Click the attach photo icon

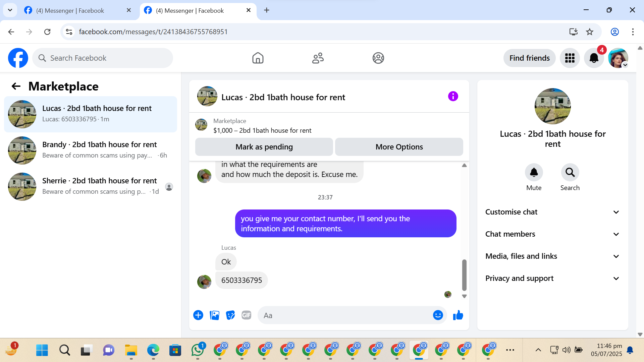214,315
